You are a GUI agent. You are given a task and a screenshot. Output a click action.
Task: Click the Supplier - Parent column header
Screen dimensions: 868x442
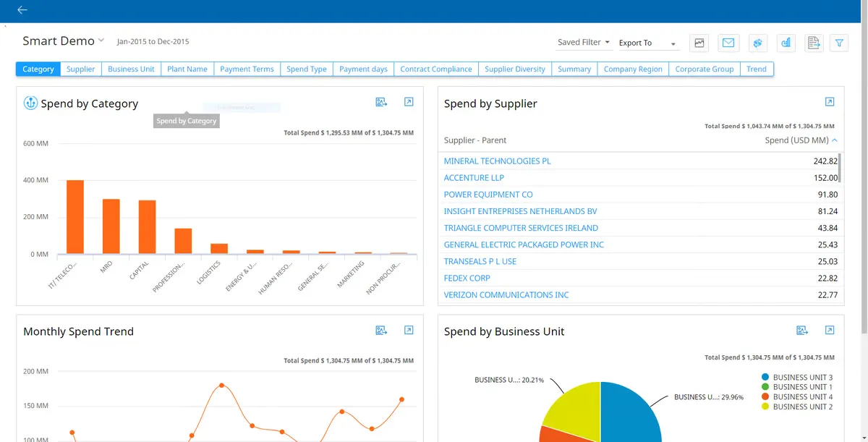(475, 140)
